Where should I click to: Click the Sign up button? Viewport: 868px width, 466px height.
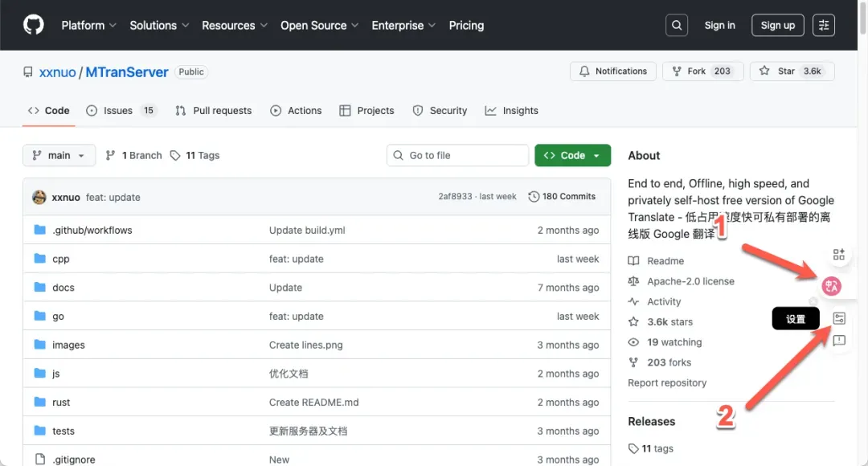(777, 25)
